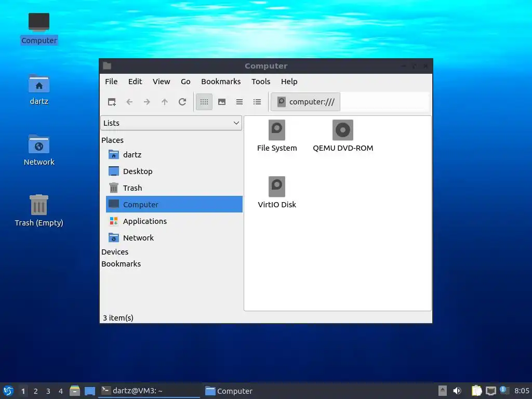Select dartz home in Places sidebar
This screenshot has height=399, width=532.
174,155
